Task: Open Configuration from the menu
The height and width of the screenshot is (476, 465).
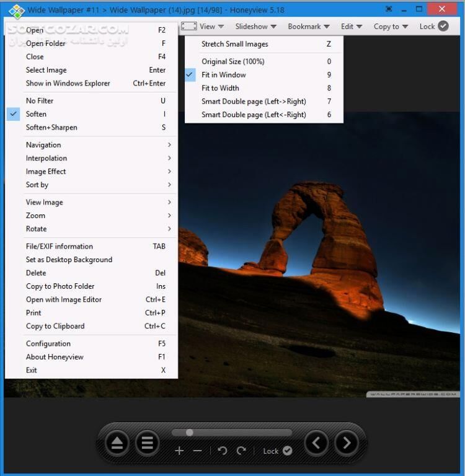Action: click(48, 343)
